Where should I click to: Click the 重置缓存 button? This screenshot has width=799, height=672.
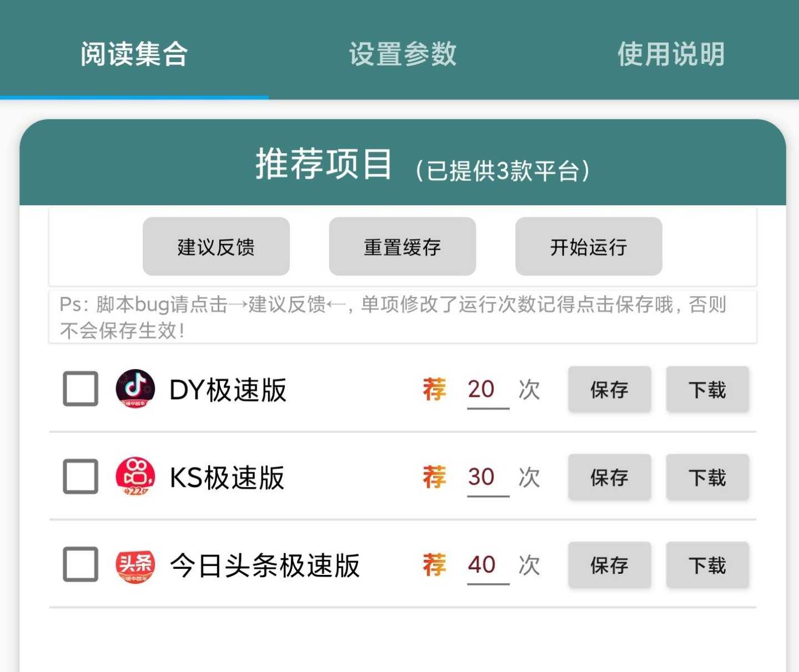pos(402,246)
